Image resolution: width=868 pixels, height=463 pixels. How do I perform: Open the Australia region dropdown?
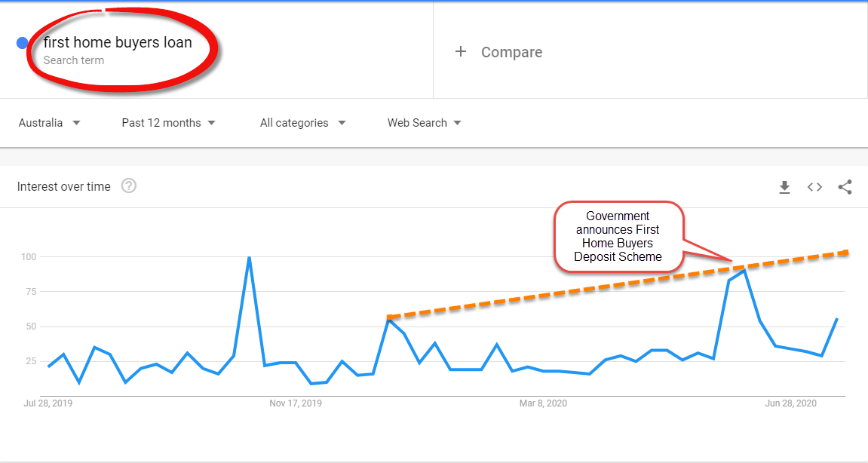click(50, 123)
